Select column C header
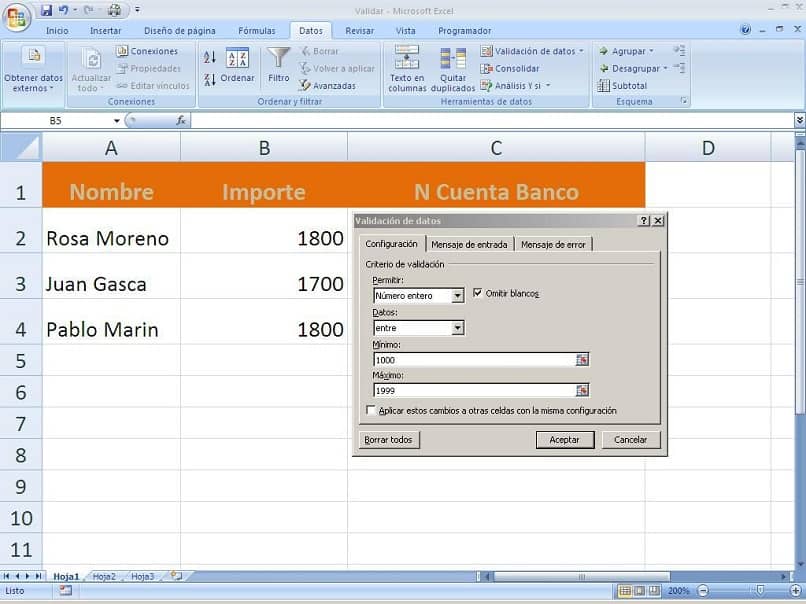The width and height of the screenshot is (806, 604). [496, 148]
